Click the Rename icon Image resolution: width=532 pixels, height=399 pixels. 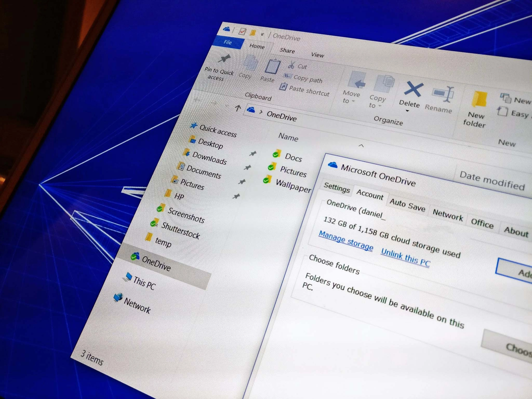443,95
